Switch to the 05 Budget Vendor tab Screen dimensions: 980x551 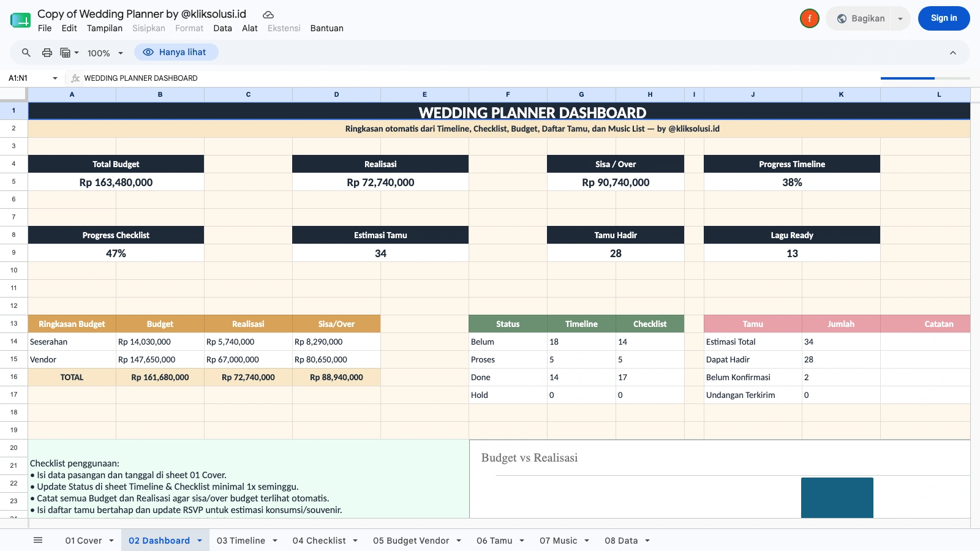[411, 541]
